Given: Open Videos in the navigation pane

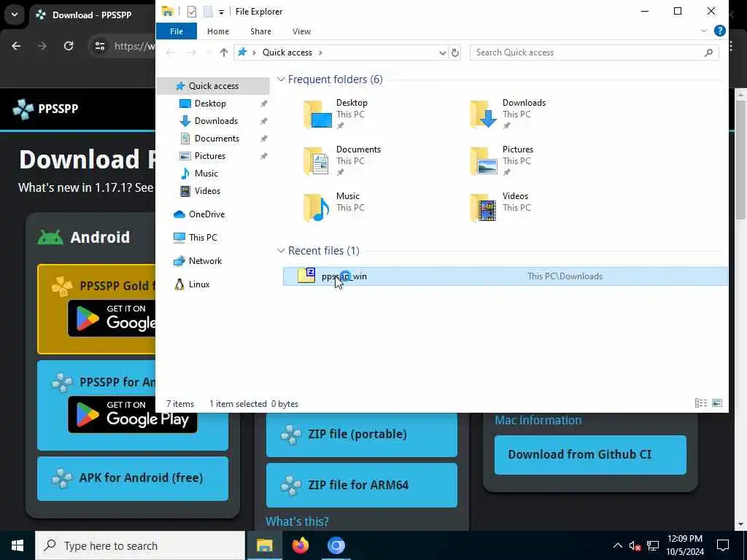Looking at the screenshot, I should 207,191.
